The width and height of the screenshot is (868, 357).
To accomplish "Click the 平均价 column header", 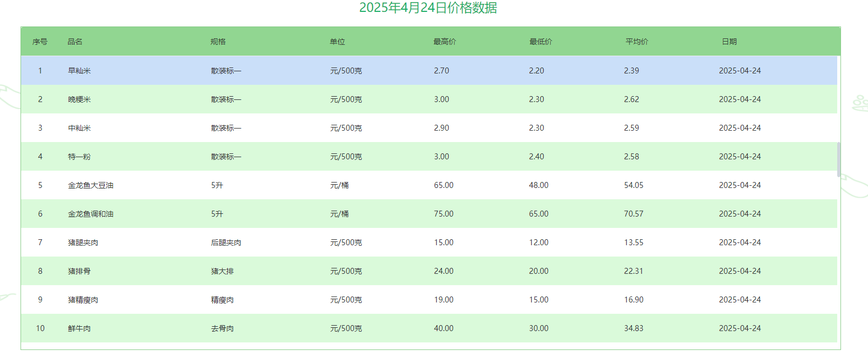I will 636,42.
